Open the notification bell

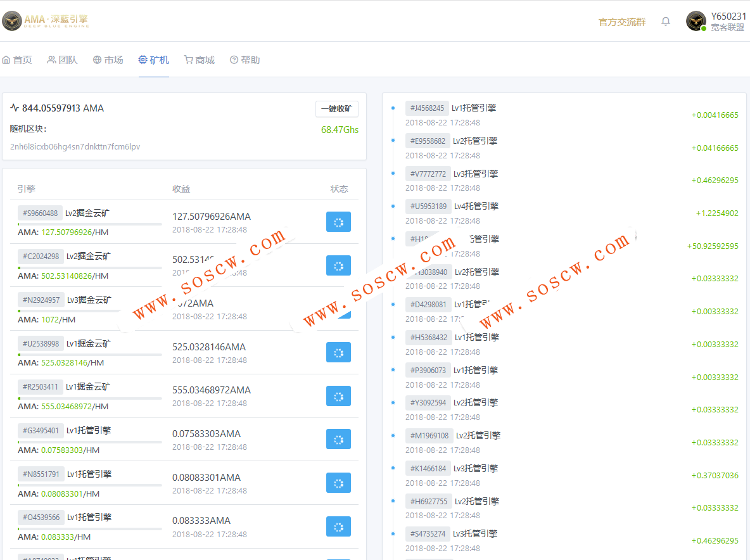pos(665,22)
